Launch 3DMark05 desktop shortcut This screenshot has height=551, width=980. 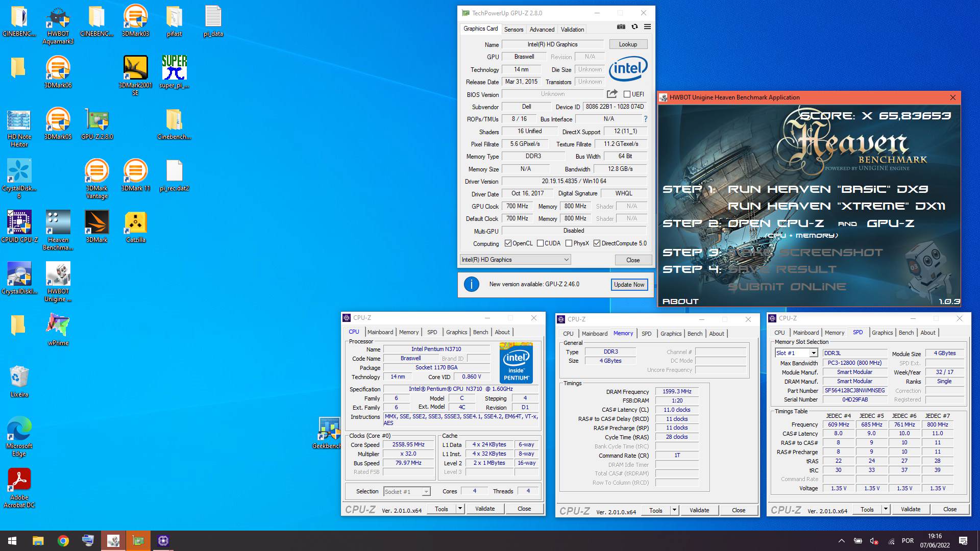(58, 124)
